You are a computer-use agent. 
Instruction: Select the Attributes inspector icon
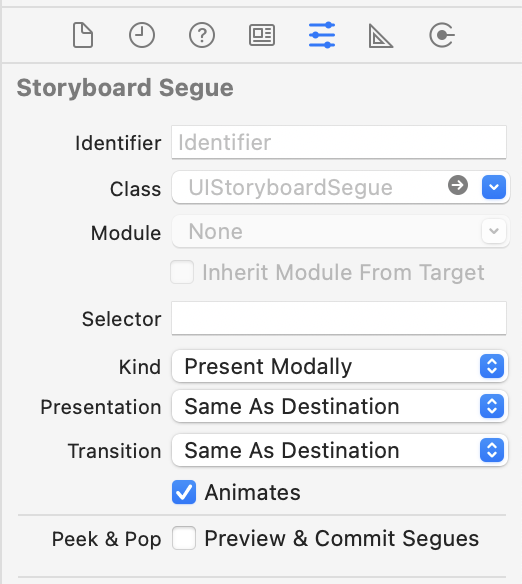(x=322, y=35)
